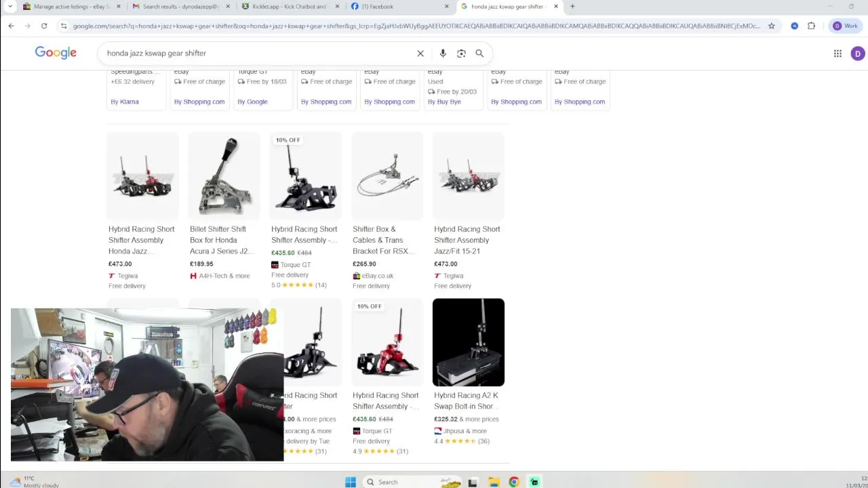Reload the page with the refresh icon

click(44, 26)
